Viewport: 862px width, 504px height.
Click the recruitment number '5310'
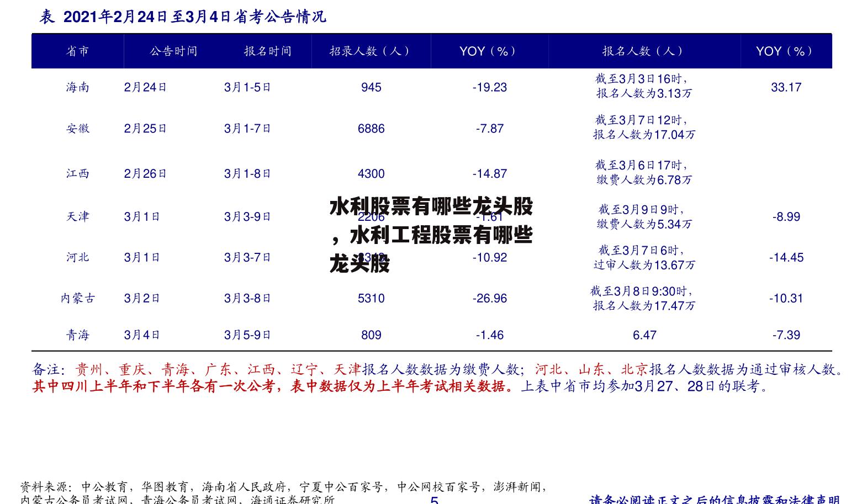click(x=371, y=298)
